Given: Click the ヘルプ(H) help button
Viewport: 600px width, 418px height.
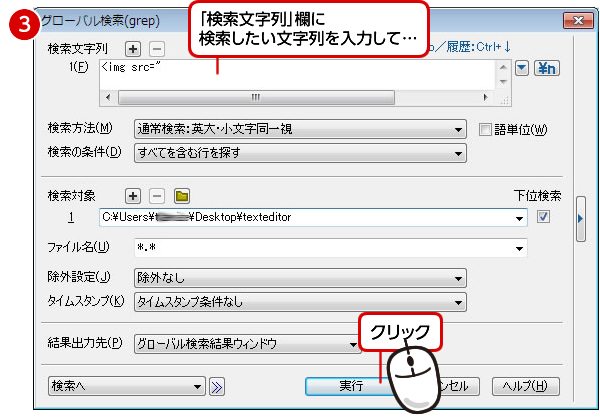Looking at the screenshot, I should click(x=525, y=386).
